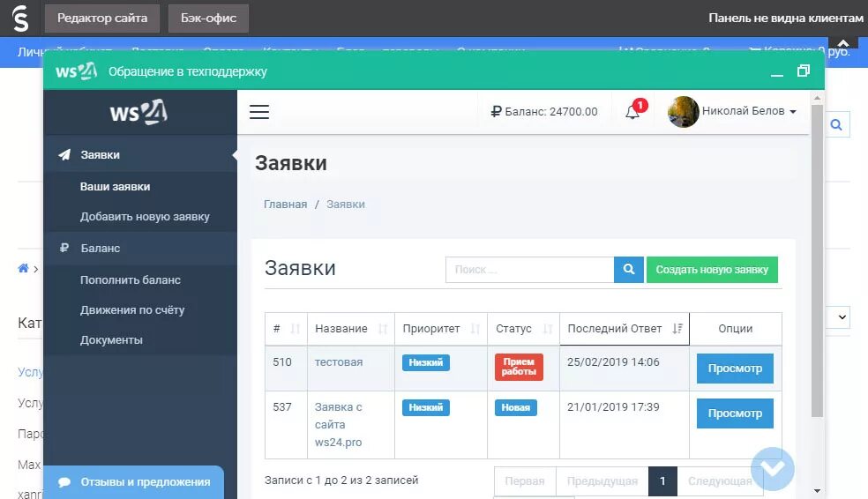Sort by Последний Ответ column
868x499 pixels.
pos(625,329)
